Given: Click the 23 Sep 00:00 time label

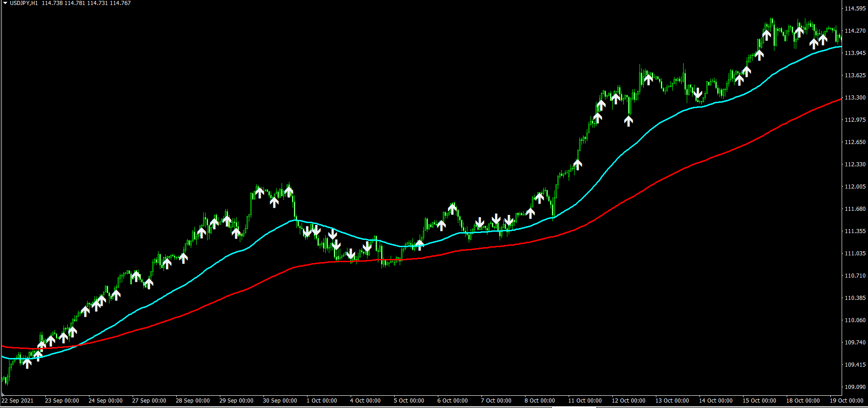Looking at the screenshot, I should (x=62, y=401).
